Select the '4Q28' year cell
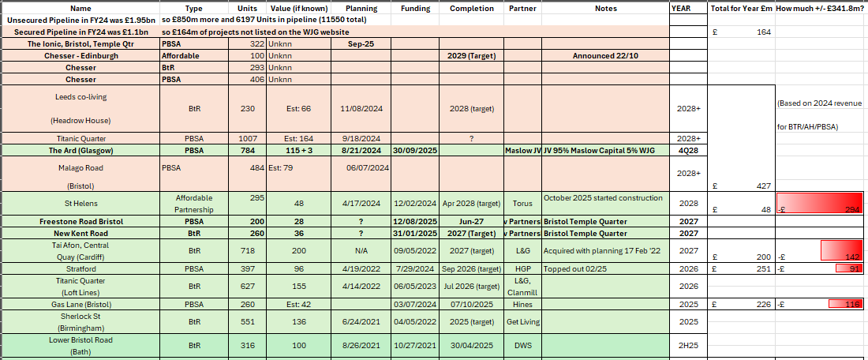The height and width of the screenshot is (360, 868). [x=689, y=150]
